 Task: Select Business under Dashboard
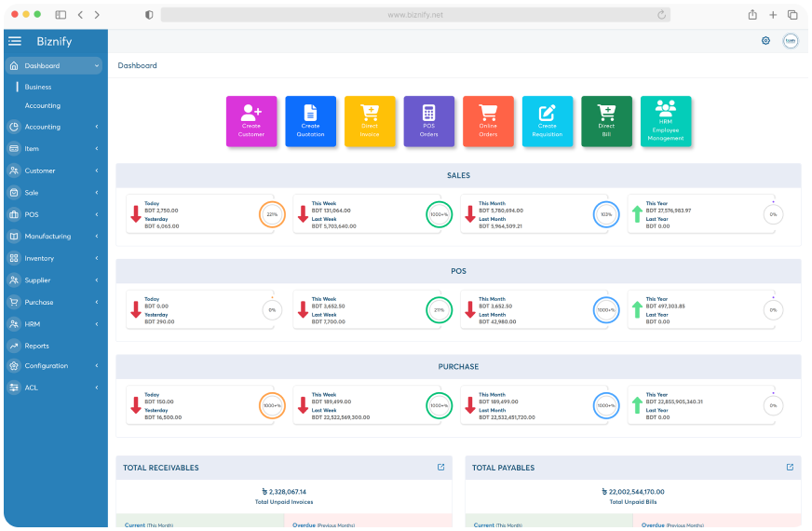(x=38, y=87)
